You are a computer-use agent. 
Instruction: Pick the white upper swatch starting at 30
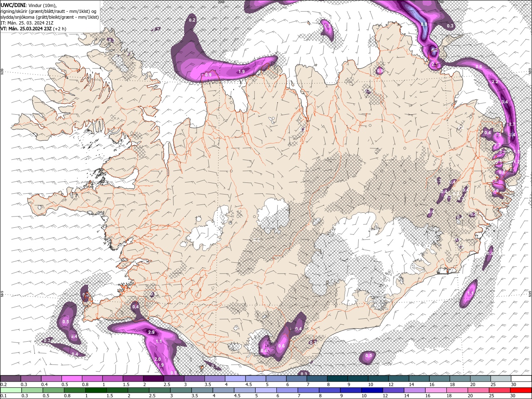point(522,379)
